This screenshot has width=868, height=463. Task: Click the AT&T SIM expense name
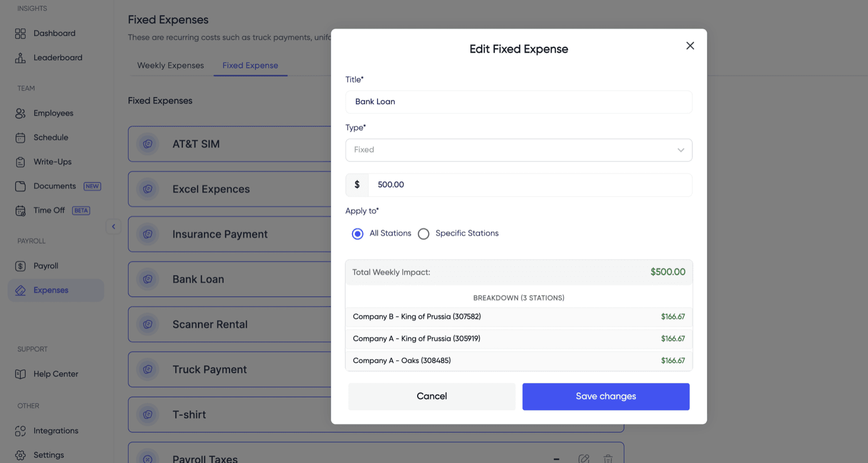(x=196, y=144)
